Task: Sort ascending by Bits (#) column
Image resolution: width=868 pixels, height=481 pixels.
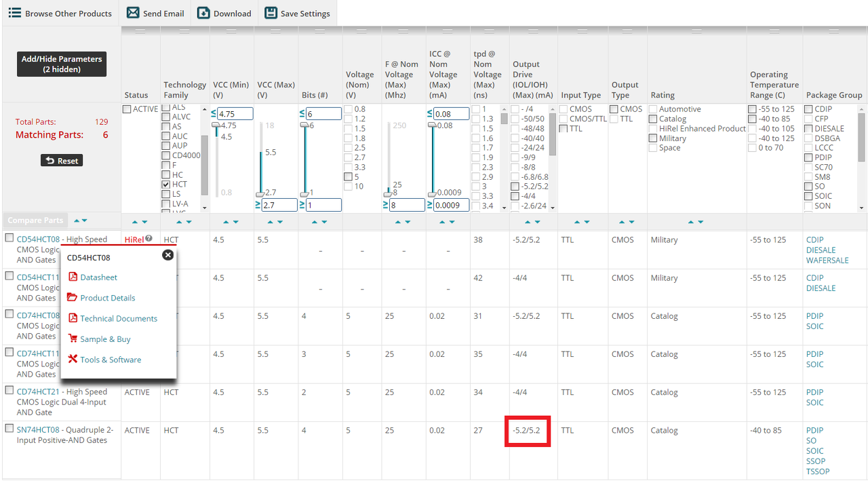Action: coord(314,222)
